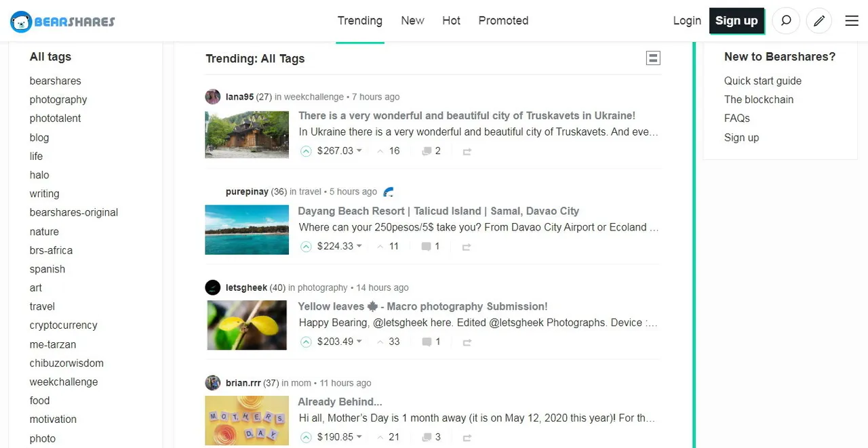Select the photography tag in sidebar
The image size is (868, 448).
pos(58,100)
